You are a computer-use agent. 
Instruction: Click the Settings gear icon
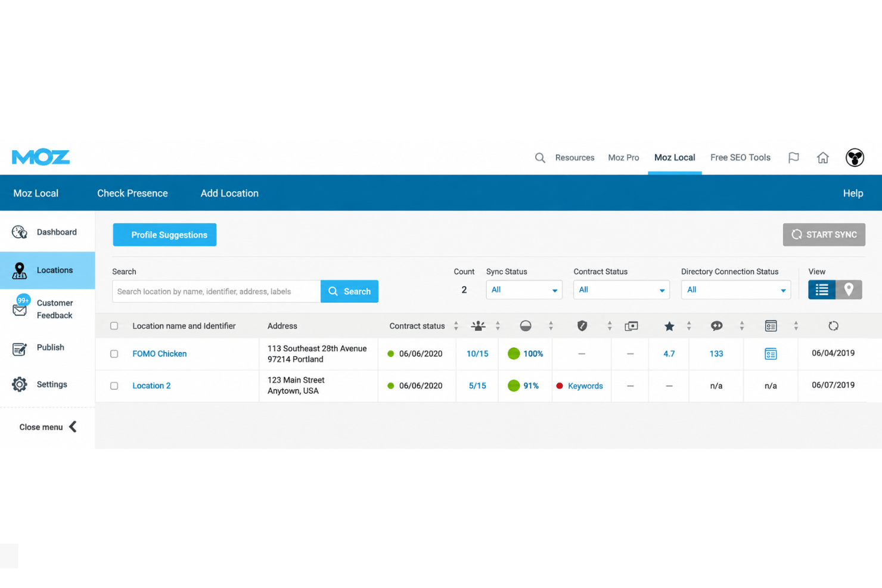[20, 384]
